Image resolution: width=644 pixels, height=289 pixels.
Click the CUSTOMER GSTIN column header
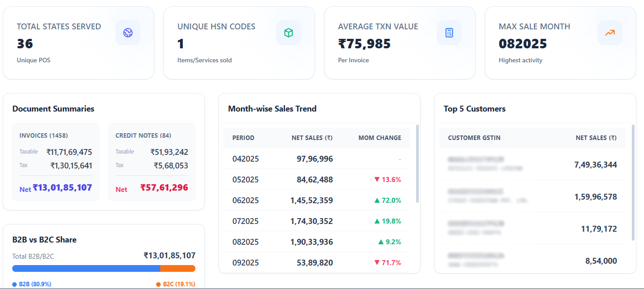pos(474,138)
